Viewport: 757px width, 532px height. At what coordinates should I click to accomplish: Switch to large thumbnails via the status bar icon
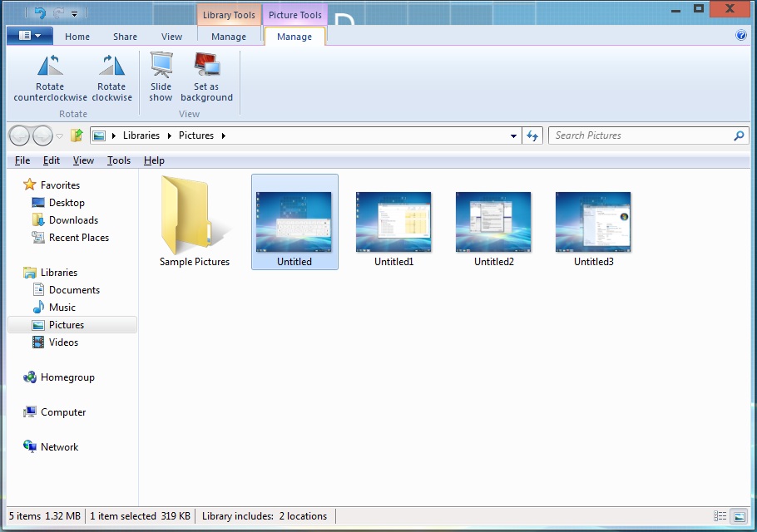[740, 516]
